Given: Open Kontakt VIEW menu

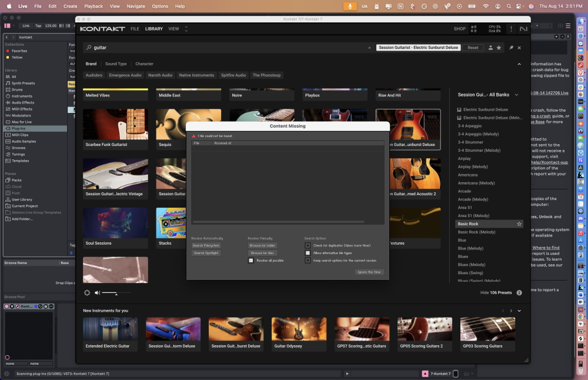Looking at the screenshot, I should (173, 29).
